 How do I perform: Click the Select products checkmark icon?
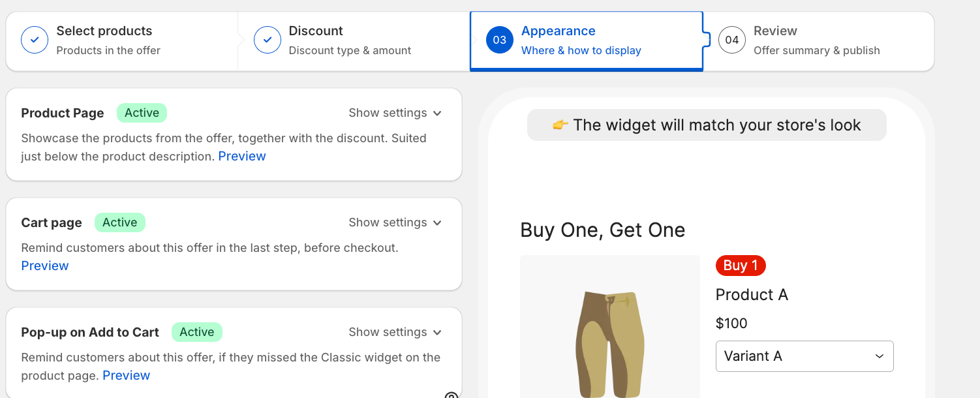pos(35,40)
